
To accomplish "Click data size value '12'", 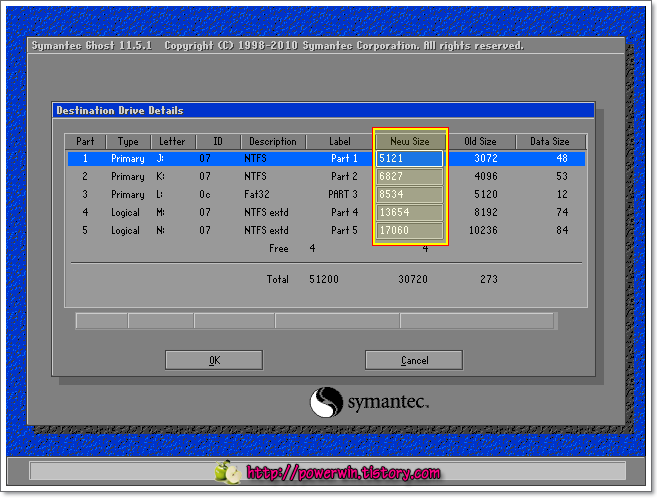I will click(562, 194).
